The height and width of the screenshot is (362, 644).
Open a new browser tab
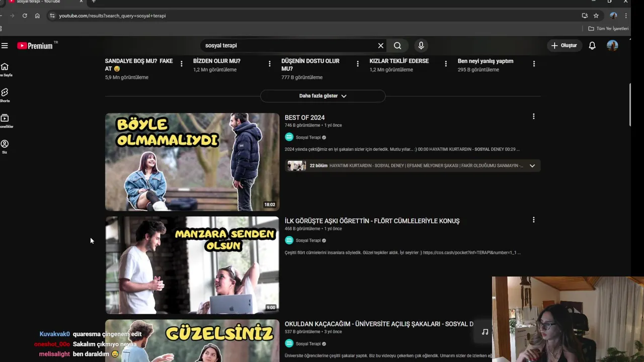pos(94,2)
